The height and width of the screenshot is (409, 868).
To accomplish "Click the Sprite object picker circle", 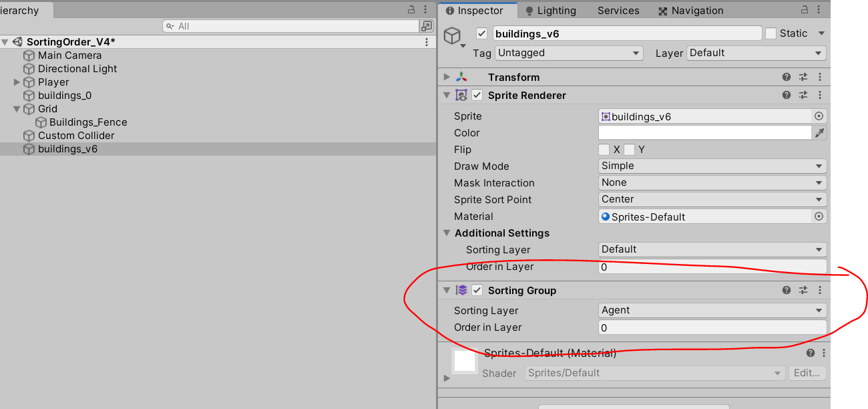I will click(x=819, y=116).
